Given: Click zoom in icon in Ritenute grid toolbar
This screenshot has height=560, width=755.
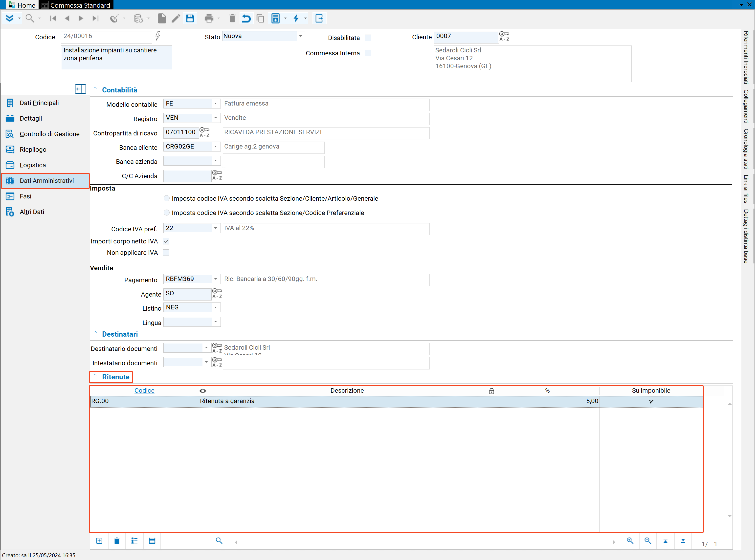Looking at the screenshot, I should [x=630, y=541].
